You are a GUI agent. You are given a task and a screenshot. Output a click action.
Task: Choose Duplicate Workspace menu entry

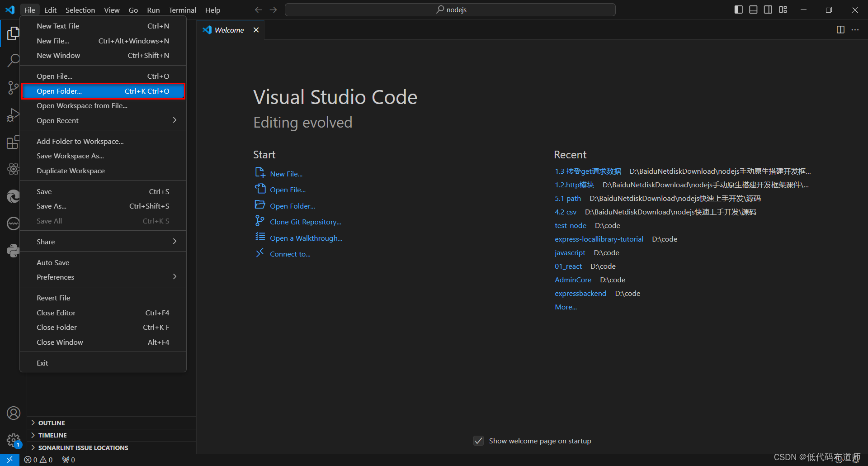[103, 171]
